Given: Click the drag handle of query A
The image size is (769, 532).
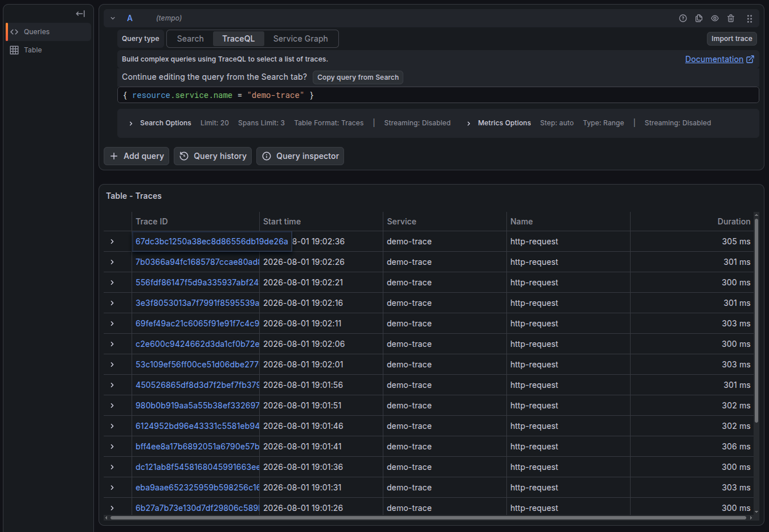Looking at the screenshot, I should [x=750, y=18].
